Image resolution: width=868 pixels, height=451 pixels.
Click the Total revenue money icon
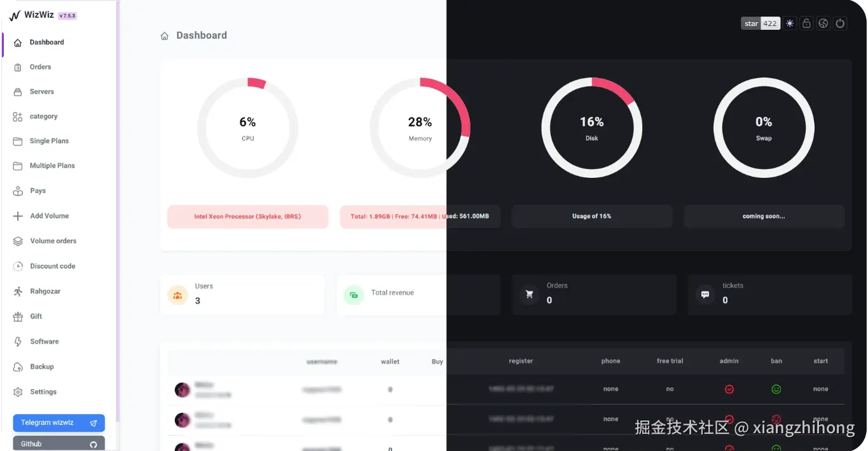[354, 295]
